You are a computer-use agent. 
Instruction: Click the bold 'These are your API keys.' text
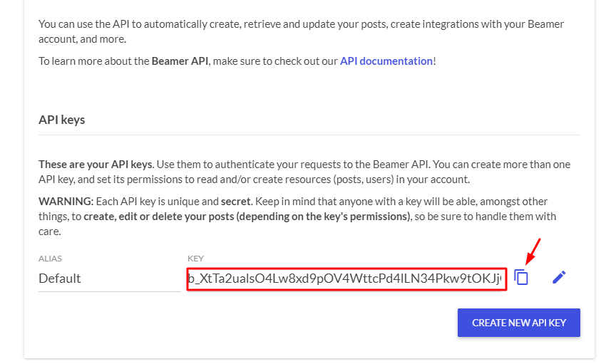pos(96,165)
